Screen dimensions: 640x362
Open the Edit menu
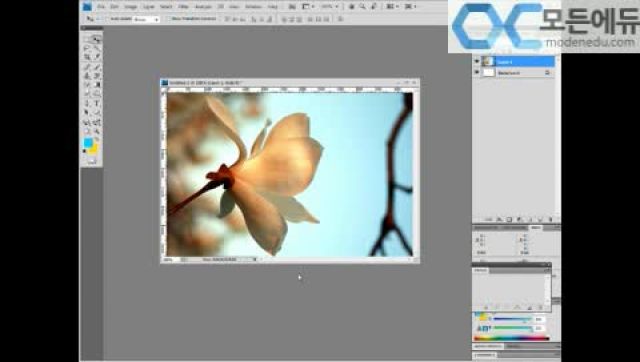115,7
